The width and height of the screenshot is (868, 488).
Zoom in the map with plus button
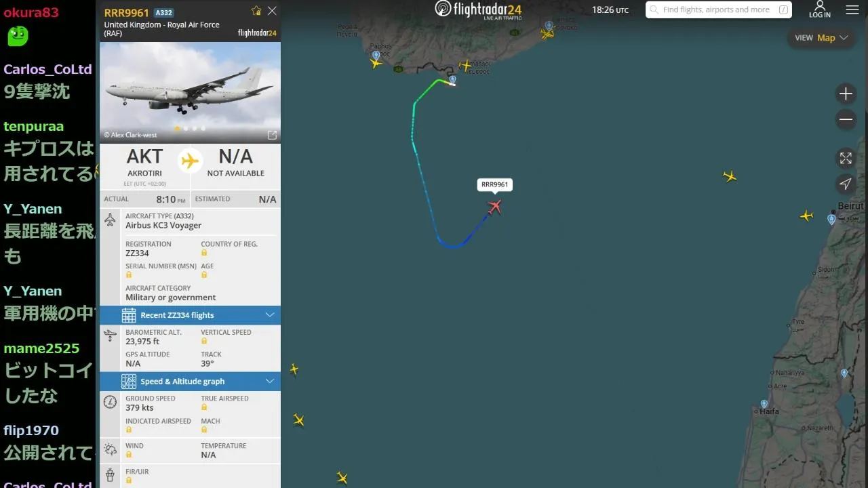846,94
